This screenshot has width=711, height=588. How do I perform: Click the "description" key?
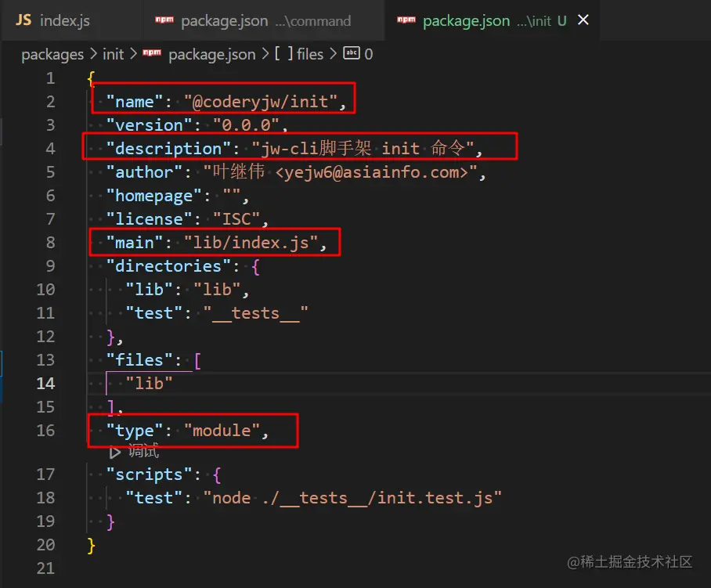pos(168,149)
